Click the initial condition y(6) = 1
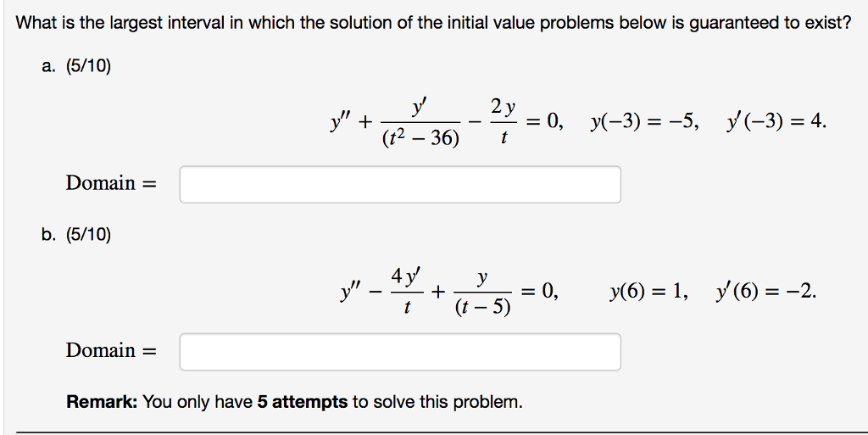 [648, 291]
